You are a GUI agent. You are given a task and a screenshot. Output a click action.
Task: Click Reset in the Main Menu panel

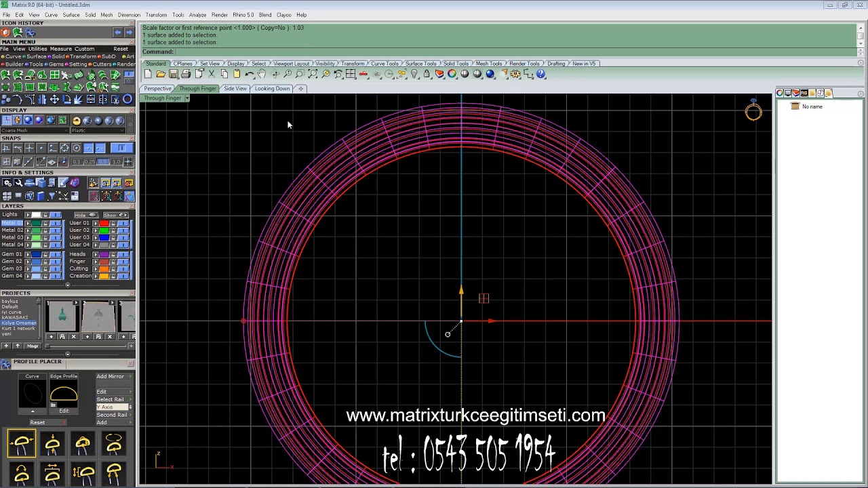[121, 49]
